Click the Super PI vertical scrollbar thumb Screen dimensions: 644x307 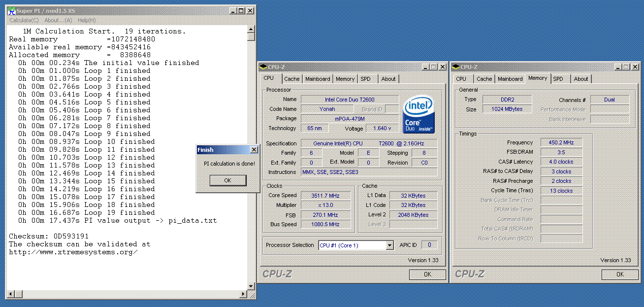[x=251, y=37]
